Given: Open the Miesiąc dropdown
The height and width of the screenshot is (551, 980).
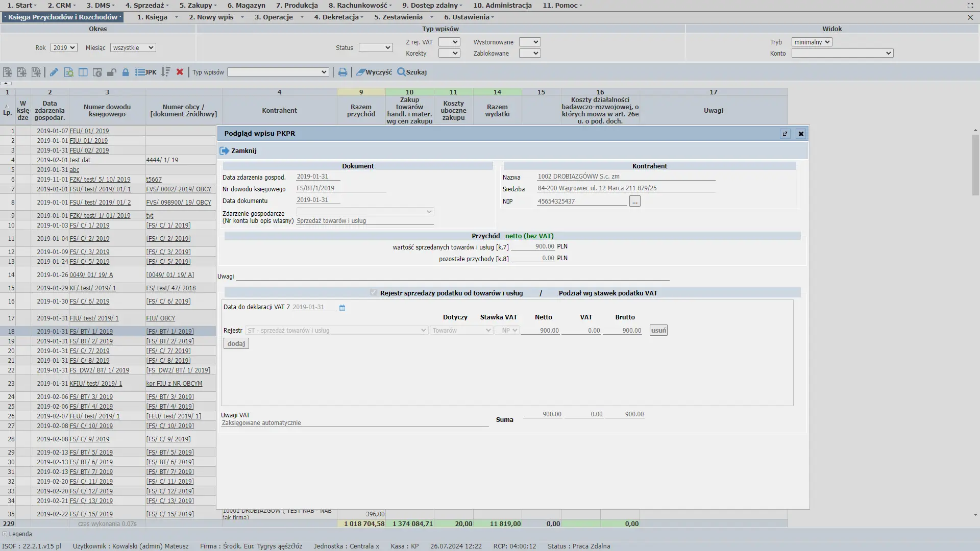Looking at the screenshot, I should (133, 47).
